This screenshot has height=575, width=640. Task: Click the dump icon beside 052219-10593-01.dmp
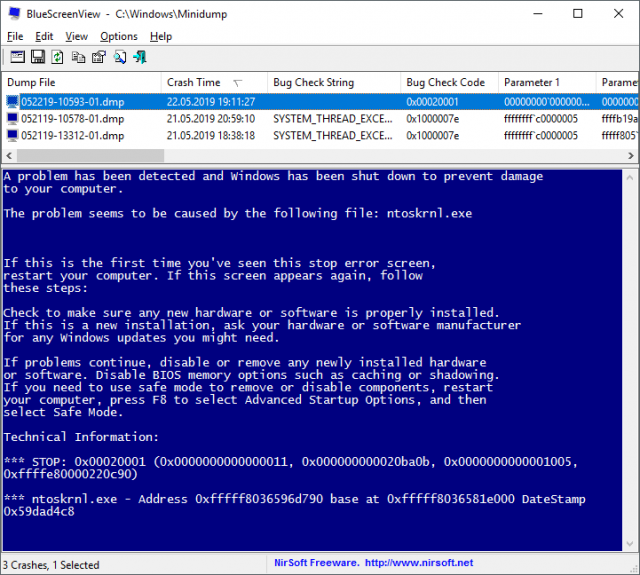click(13, 102)
